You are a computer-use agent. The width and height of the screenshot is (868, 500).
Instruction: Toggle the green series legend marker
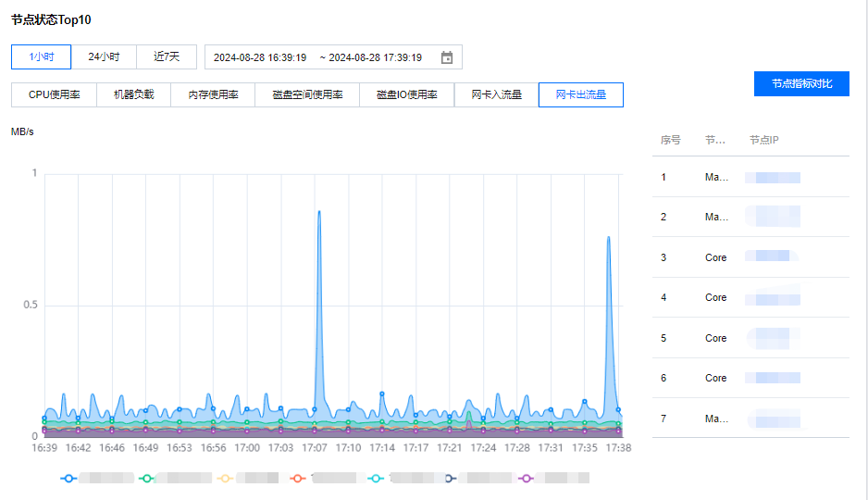[146, 479]
